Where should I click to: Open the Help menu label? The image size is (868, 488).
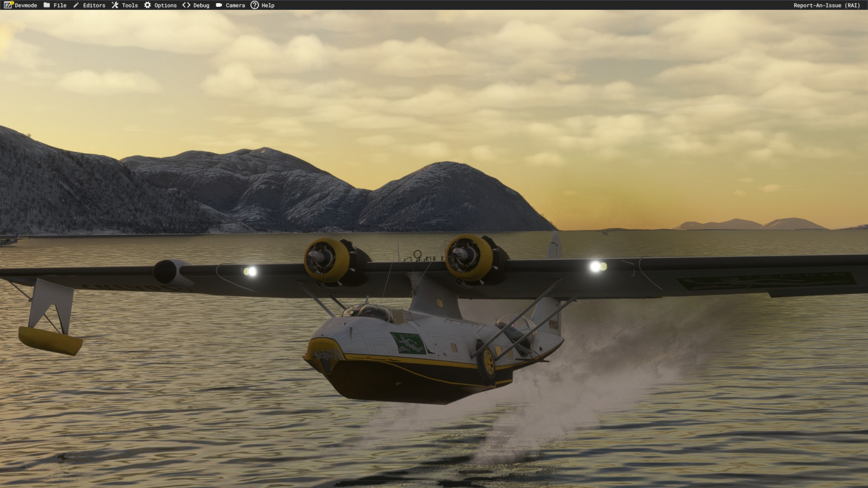[268, 5]
